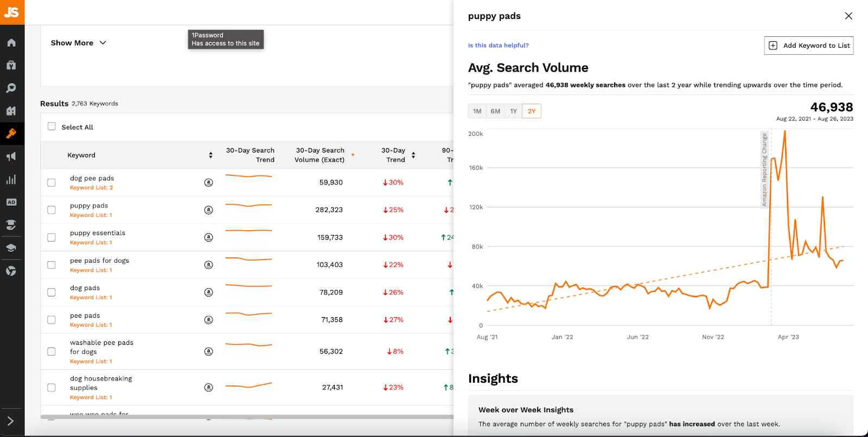This screenshot has width=868, height=437.
Task: Click the horizontal scrollbar below the keyword table
Action: coord(247,417)
